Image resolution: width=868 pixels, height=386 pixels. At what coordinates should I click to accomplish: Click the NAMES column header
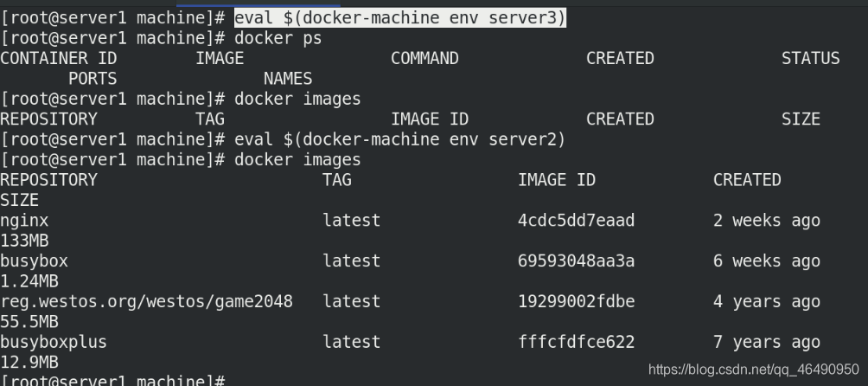(288, 80)
